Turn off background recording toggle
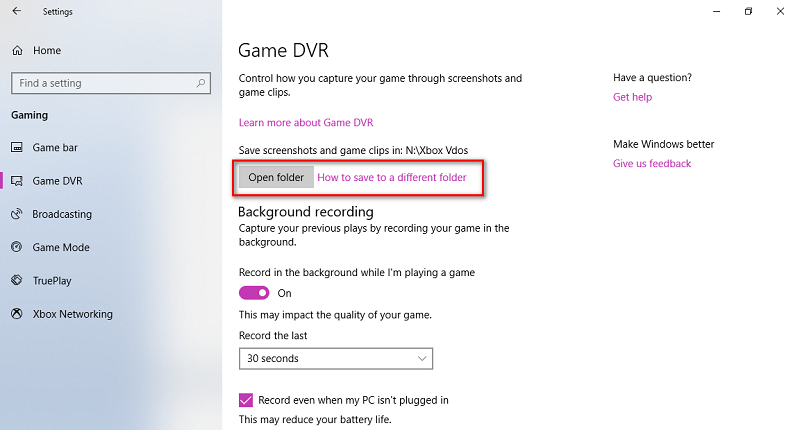 (254, 293)
